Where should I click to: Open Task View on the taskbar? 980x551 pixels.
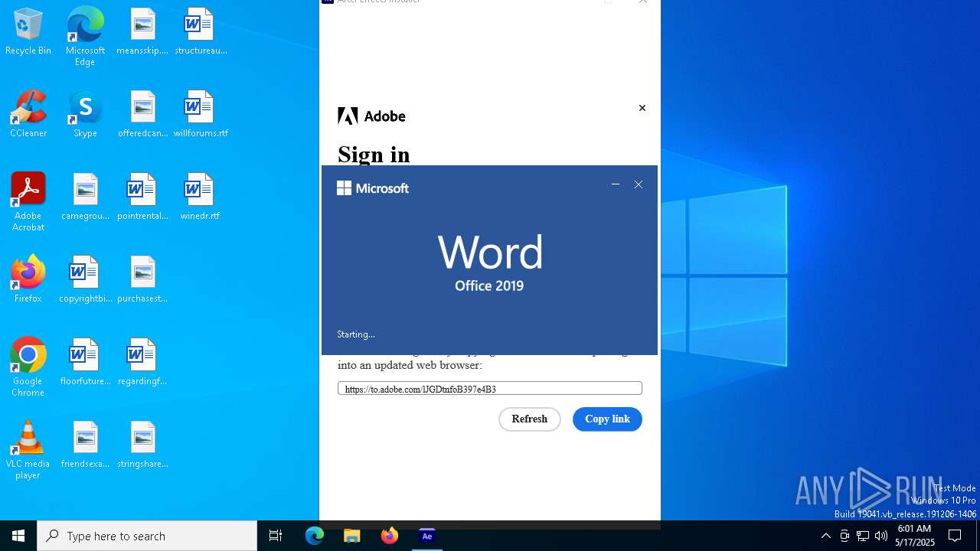276,536
